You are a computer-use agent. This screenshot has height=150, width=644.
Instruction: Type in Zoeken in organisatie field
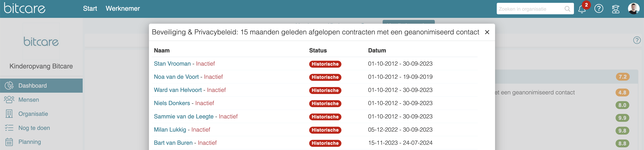click(x=530, y=9)
